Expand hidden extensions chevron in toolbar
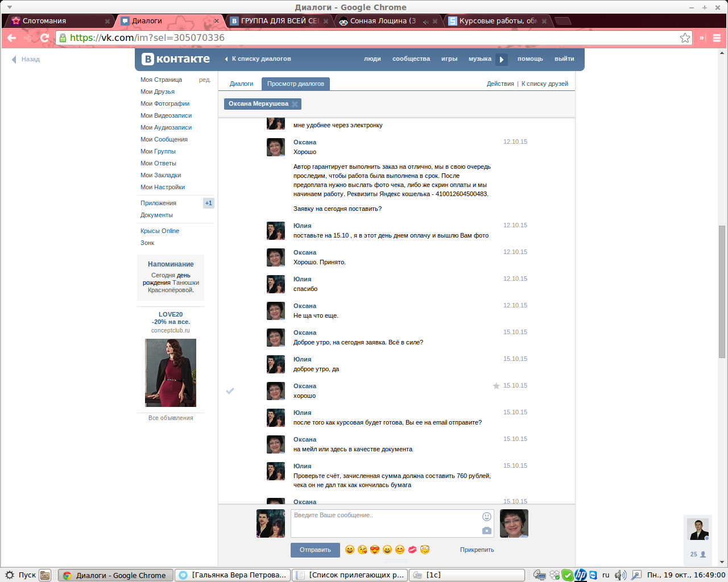This screenshot has width=728, height=582. point(702,38)
